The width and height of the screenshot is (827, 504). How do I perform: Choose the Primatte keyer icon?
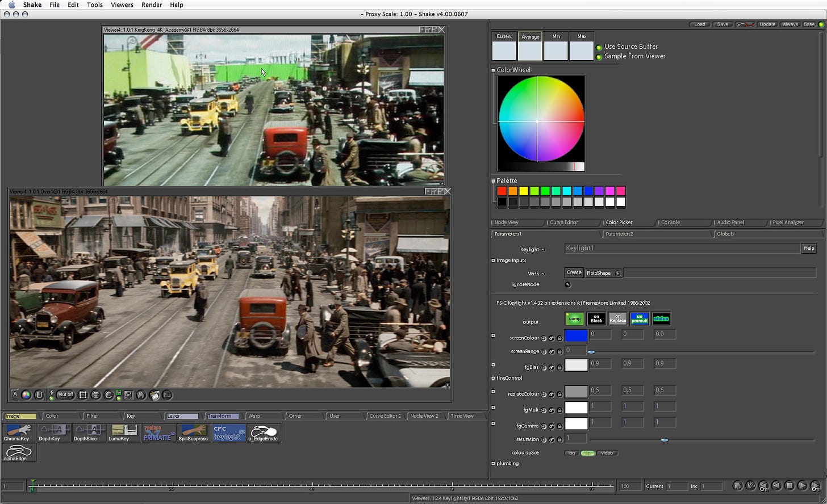[159, 432]
